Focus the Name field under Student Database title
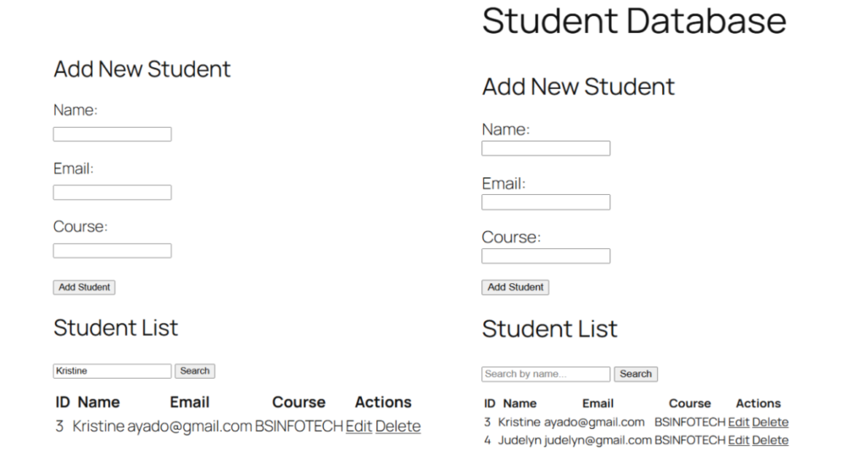The height and width of the screenshot is (467, 868). pyautogui.click(x=546, y=148)
